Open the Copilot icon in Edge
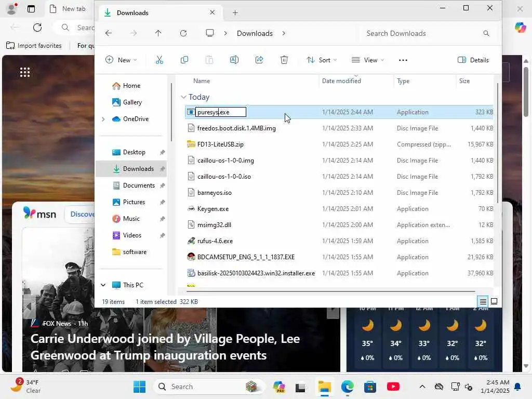This screenshot has height=399, width=532. tap(520, 27)
